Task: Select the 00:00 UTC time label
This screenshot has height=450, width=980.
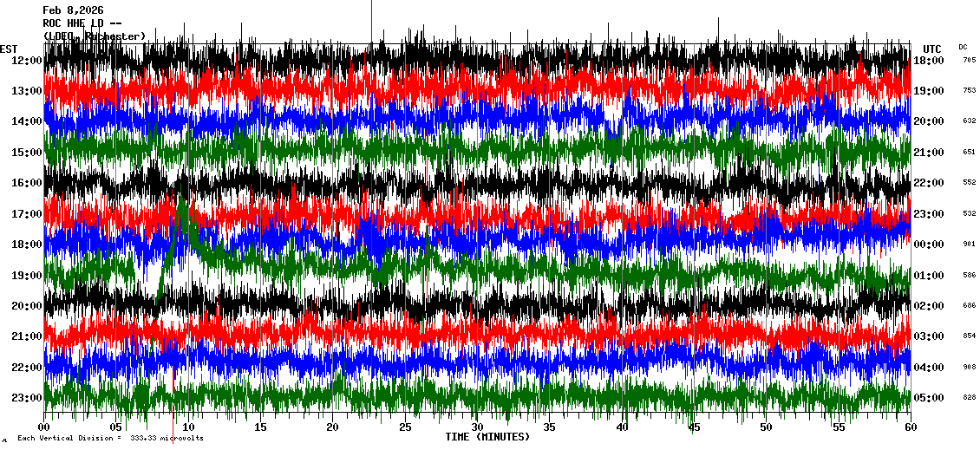Action: click(928, 245)
